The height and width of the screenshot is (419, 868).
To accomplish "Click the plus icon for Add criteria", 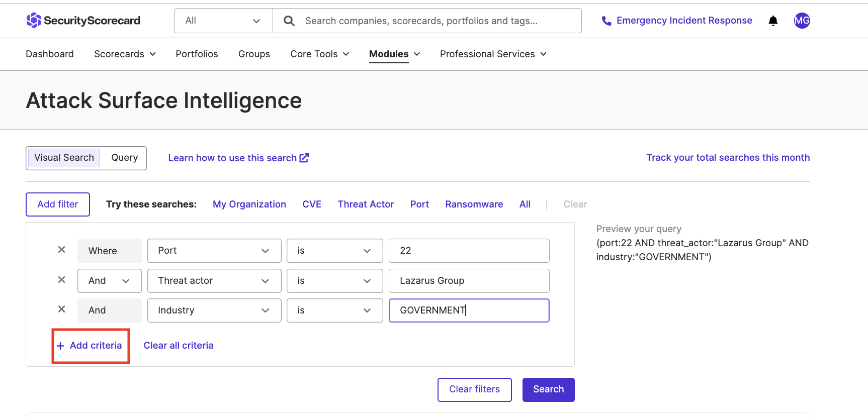I will (60, 346).
